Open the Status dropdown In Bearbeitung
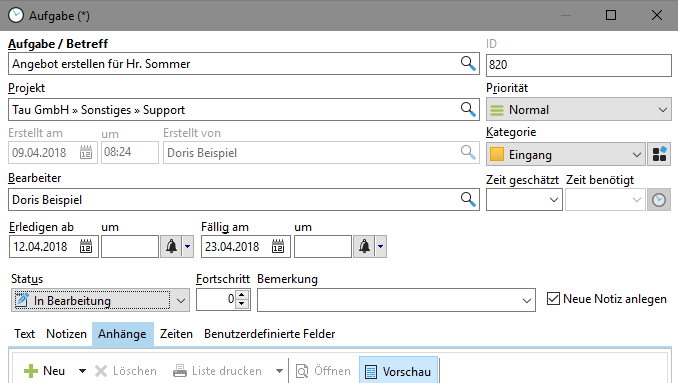This screenshot has width=678, height=383. [100, 300]
